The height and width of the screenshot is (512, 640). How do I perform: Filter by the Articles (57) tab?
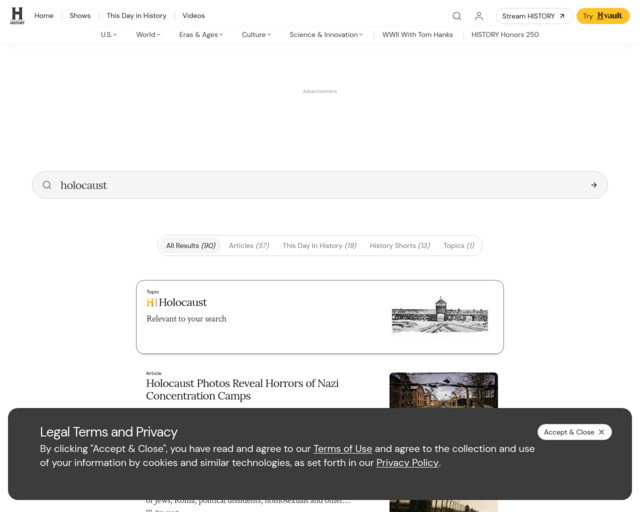pos(249,245)
